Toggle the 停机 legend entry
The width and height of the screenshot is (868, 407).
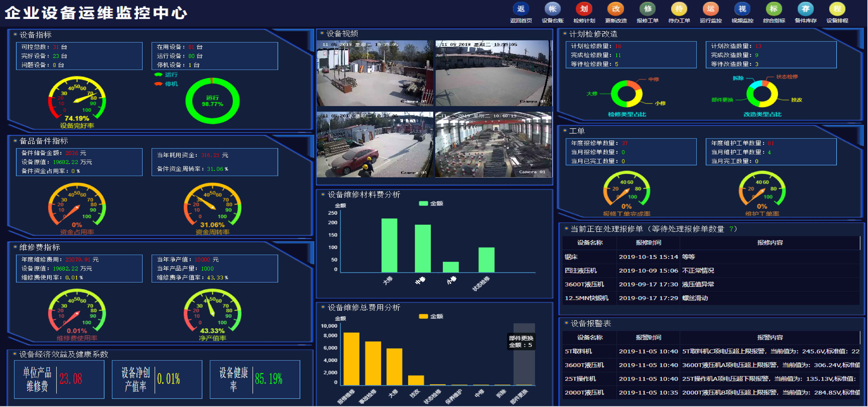[x=166, y=84]
